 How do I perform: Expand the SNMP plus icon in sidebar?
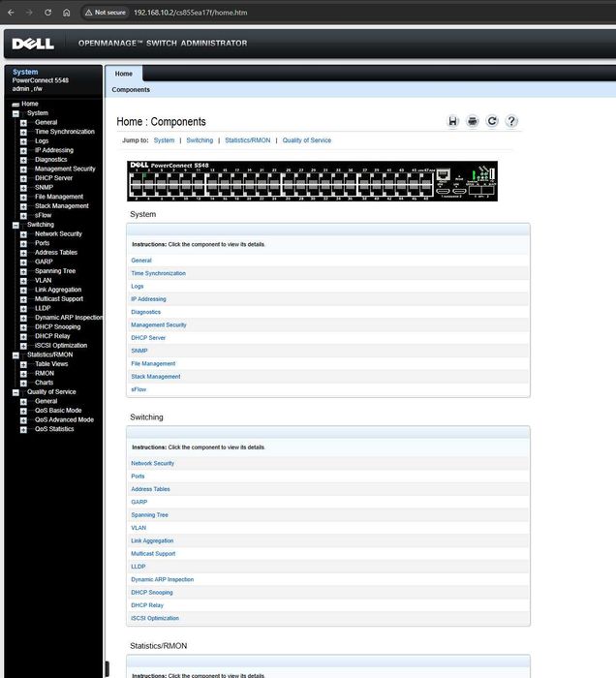(23, 188)
